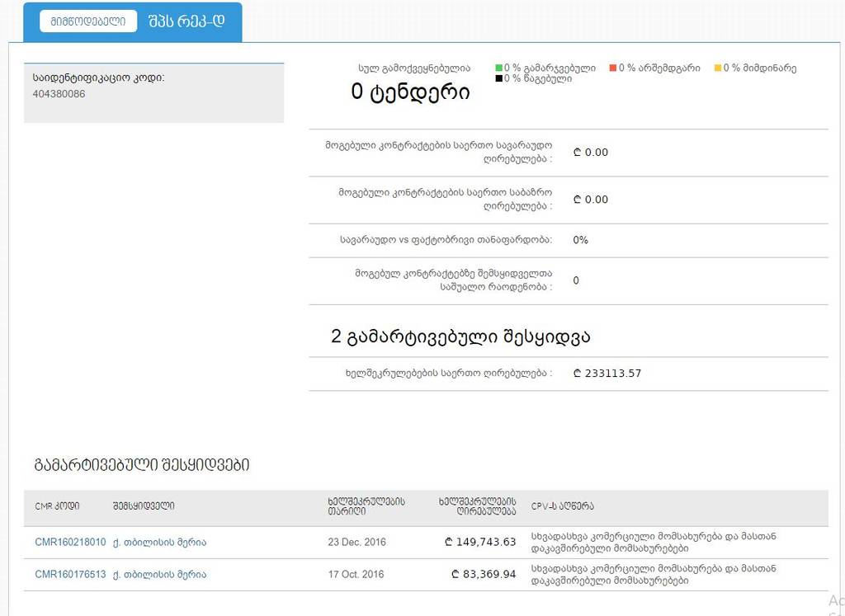Open contract CMR160176513 link
This screenshot has height=616, width=845.
point(71,574)
